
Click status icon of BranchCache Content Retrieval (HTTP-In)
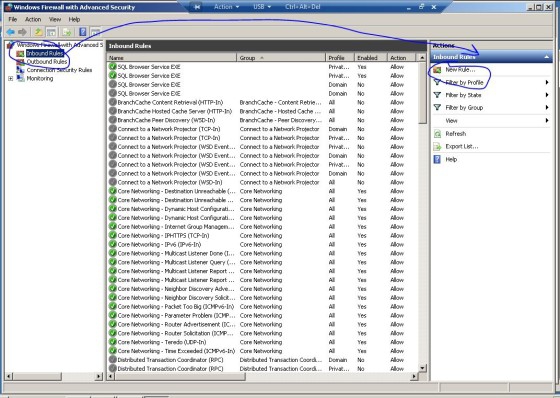(113, 102)
